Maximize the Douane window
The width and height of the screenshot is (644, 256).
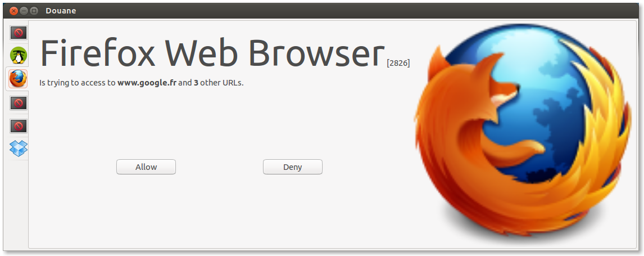click(x=34, y=11)
